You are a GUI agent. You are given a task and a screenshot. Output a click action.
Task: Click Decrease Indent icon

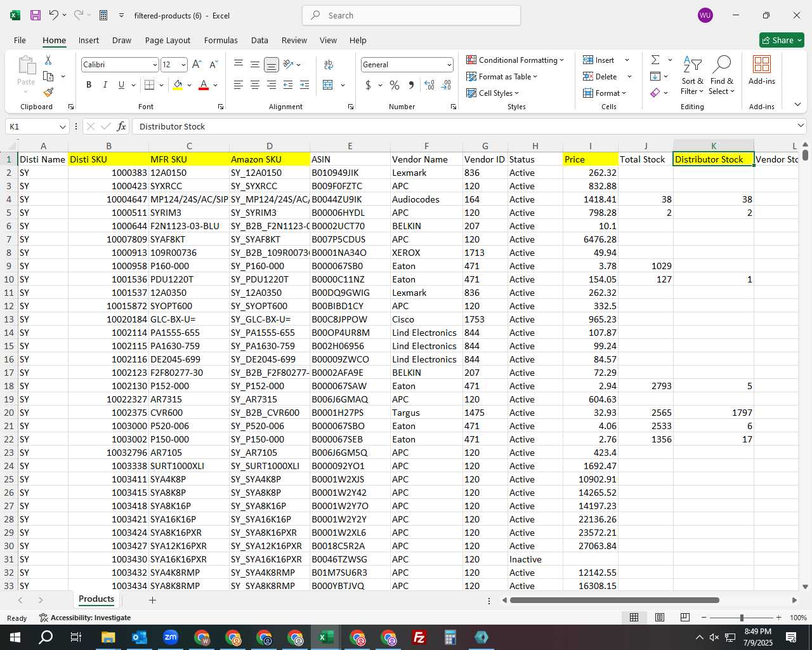tap(288, 85)
